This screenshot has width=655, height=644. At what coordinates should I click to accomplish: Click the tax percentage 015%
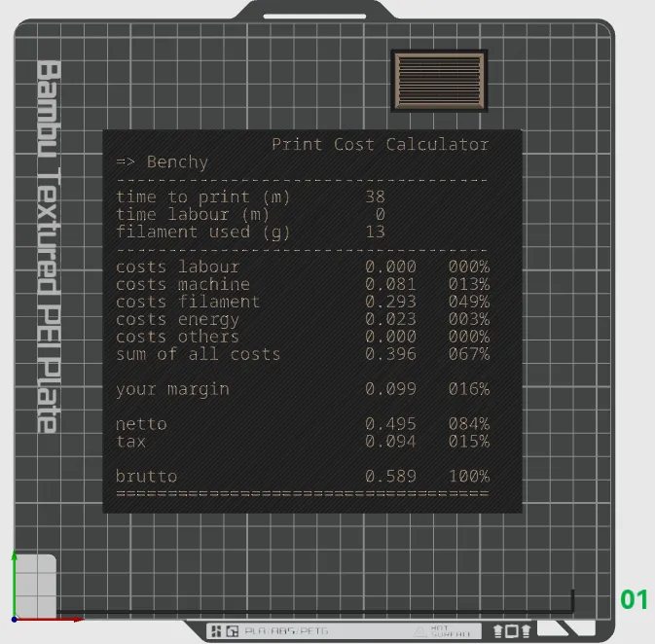(469, 442)
